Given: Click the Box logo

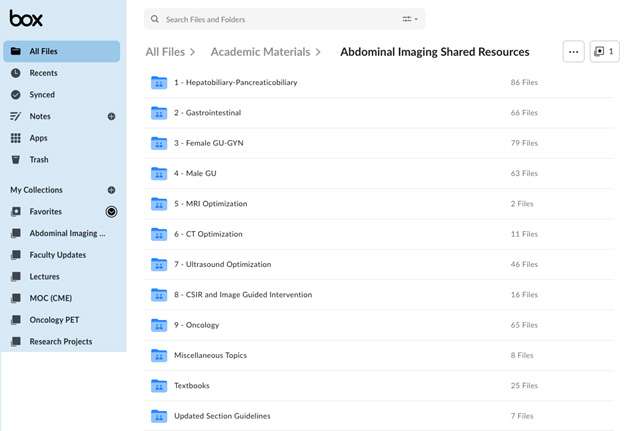Looking at the screenshot, I should click(26, 19).
